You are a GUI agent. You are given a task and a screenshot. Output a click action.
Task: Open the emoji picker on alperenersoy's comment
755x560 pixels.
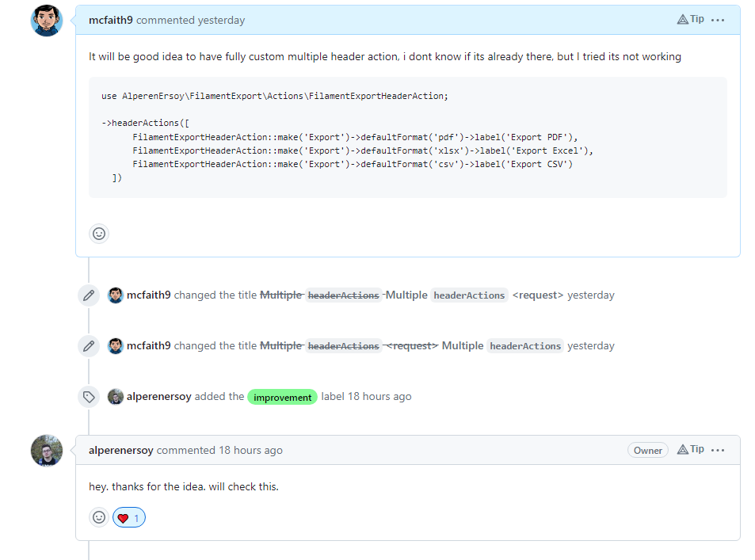tap(99, 518)
